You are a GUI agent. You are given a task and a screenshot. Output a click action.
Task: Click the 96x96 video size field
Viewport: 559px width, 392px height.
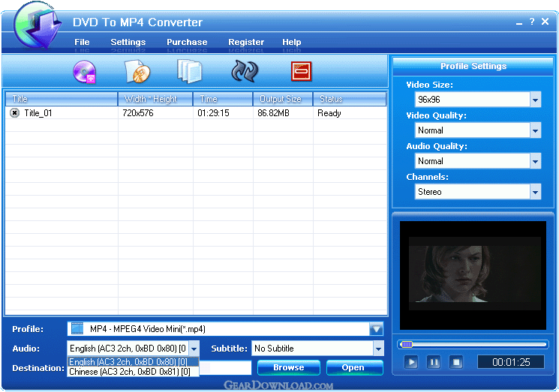(x=473, y=100)
